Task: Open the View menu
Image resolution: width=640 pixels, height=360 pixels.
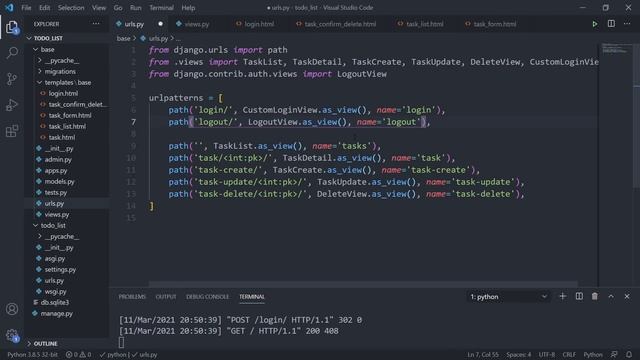Action: coord(99,8)
